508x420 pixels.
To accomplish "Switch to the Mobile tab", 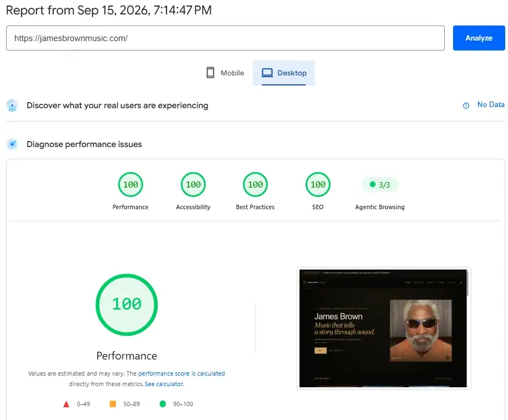I will pyautogui.click(x=225, y=73).
